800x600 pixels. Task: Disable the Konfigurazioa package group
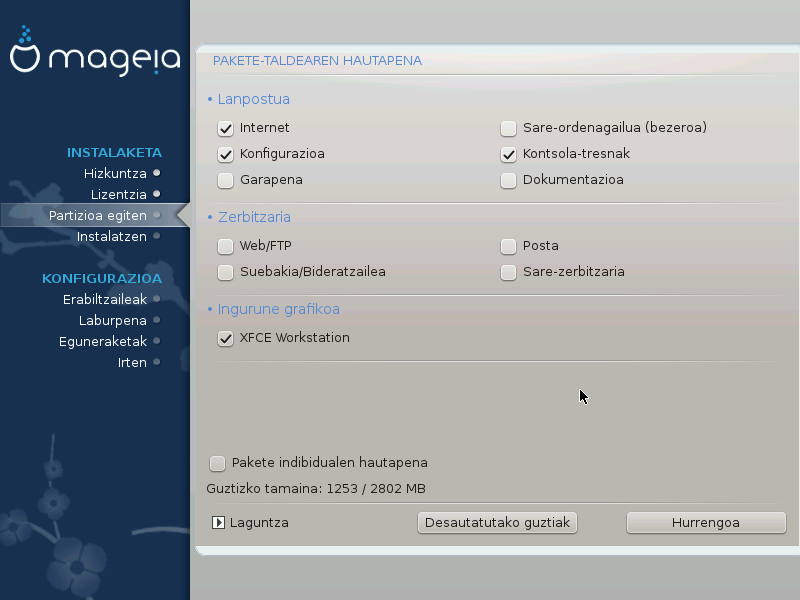226,154
